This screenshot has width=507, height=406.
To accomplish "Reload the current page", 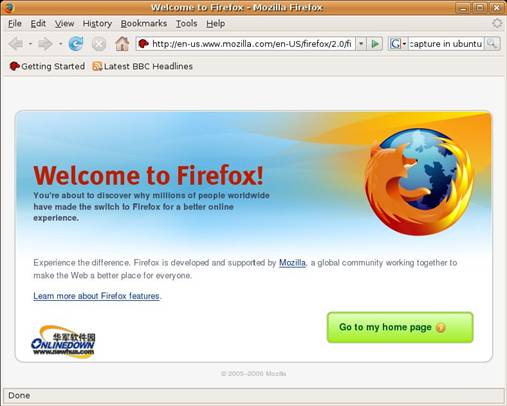I will click(x=76, y=44).
